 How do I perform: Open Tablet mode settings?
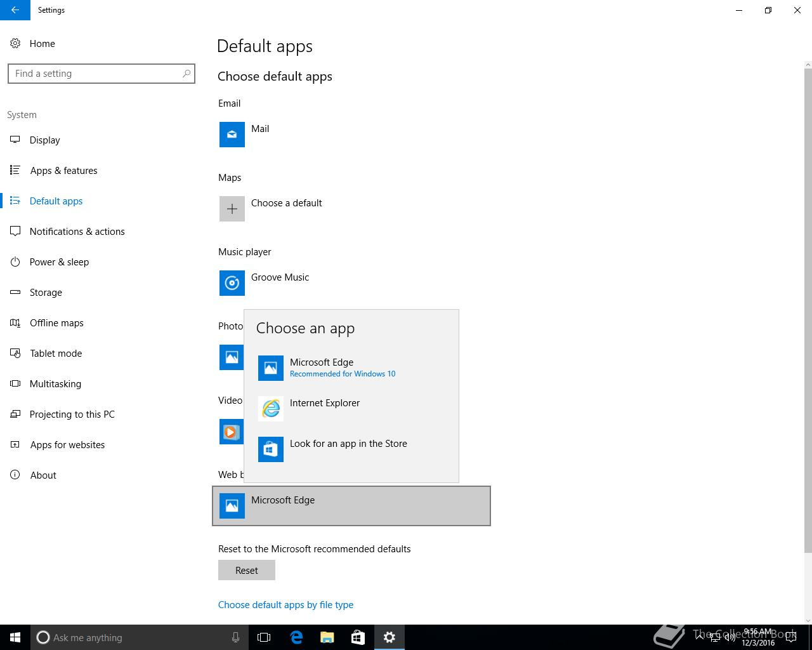[56, 354]
